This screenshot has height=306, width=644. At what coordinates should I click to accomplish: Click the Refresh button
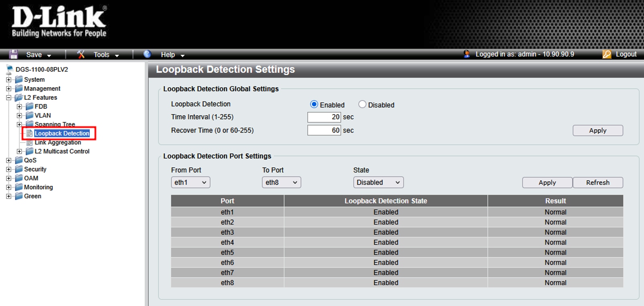click(x=597, y=183)
